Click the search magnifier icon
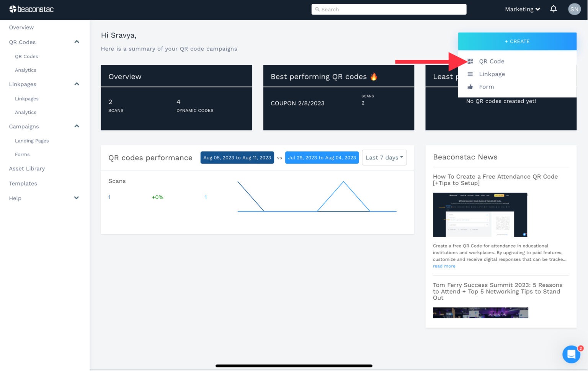This screenshot has width=588, height=371. (317, 9)
